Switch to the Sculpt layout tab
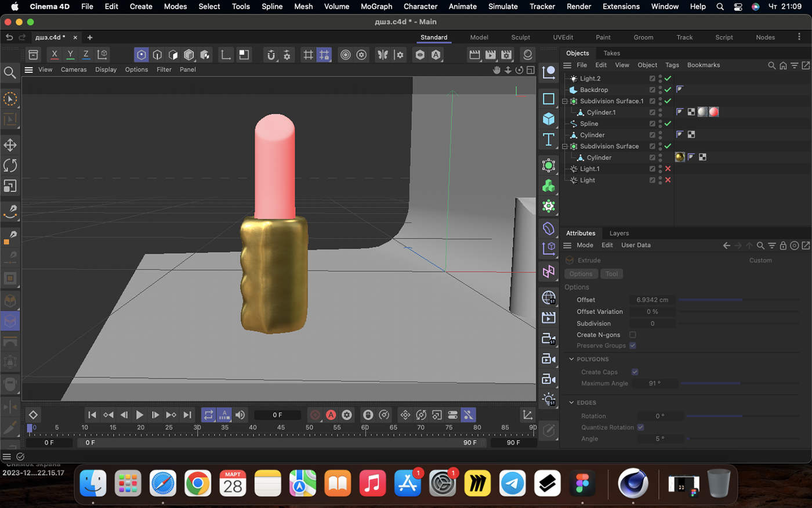Viewport: 812px width, 508px height. click(520, 37)
